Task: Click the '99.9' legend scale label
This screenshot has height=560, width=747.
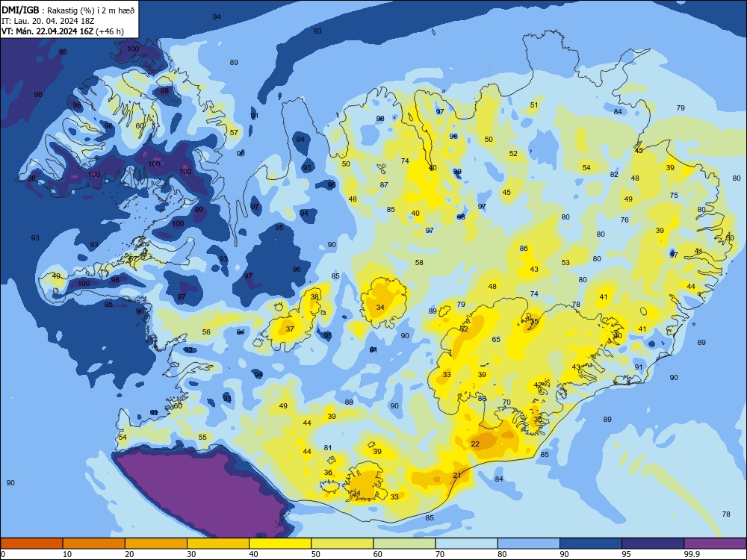Action: 692,554
